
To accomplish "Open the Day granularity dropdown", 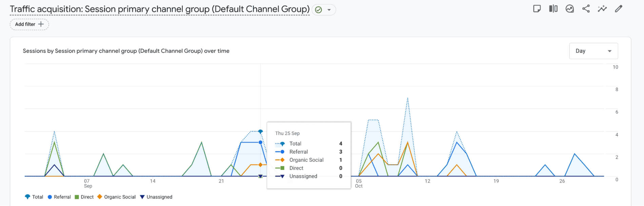I will [x=593, y=51].
